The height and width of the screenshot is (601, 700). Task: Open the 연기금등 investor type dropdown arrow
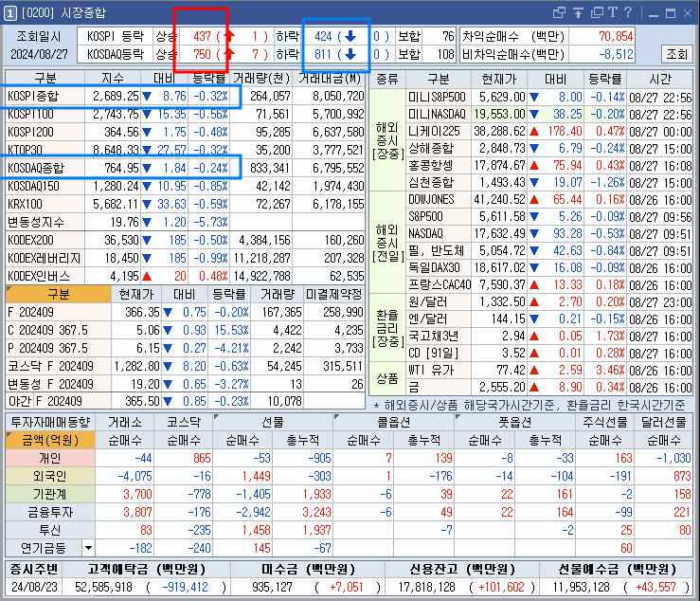pyautogui.click(x=88, y=548)
